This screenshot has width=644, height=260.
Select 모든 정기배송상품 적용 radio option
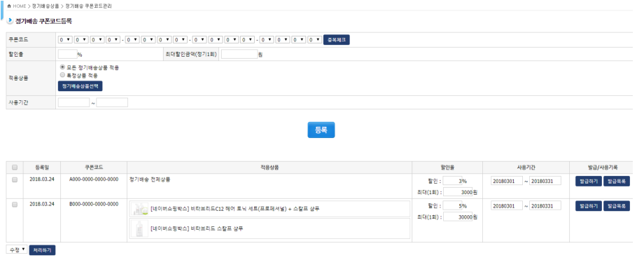pos(62,67)
